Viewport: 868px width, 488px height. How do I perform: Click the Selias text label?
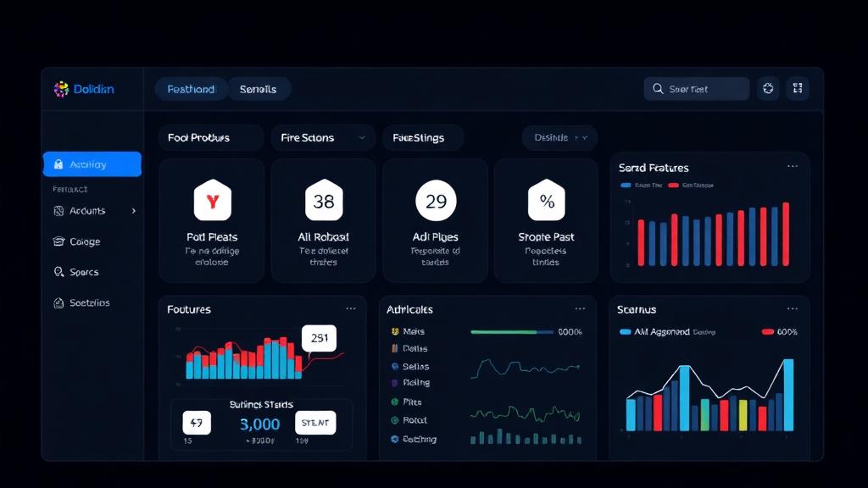415,366
